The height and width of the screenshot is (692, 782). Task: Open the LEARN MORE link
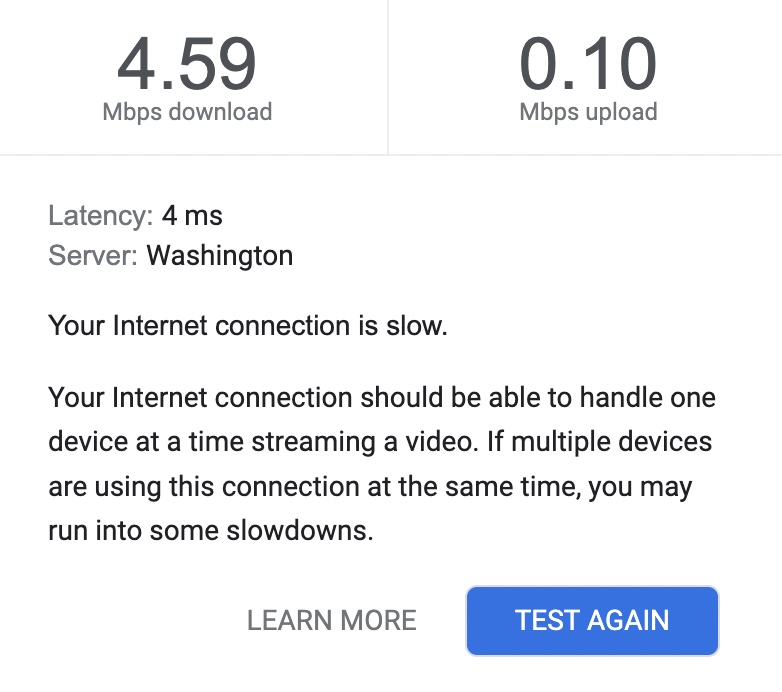(331, 620)
